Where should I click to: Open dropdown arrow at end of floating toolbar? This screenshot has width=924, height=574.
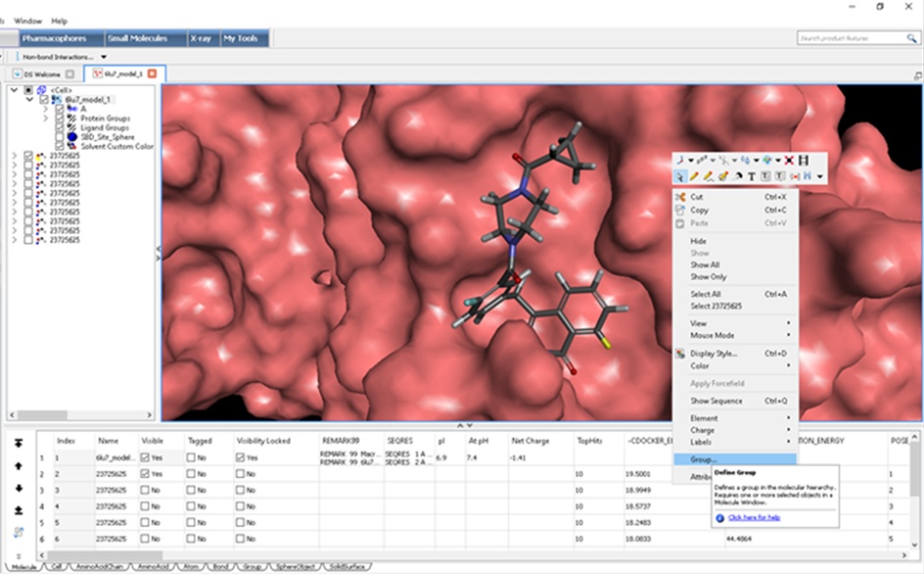pos(819,176)
